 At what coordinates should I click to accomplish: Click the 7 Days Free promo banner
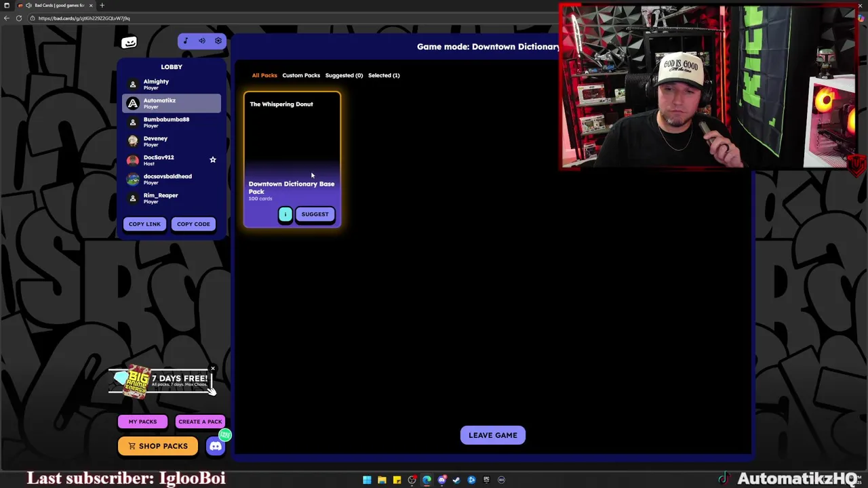(x=161, y=381)
